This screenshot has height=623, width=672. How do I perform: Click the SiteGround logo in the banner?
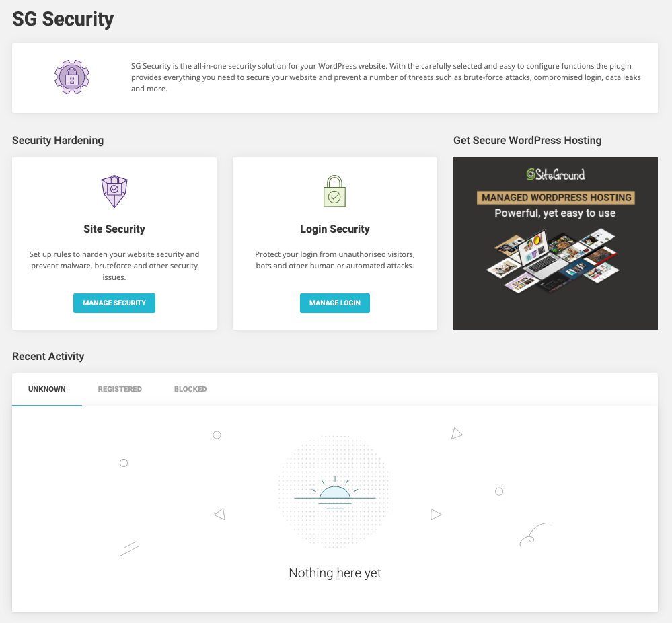point(555,174)
